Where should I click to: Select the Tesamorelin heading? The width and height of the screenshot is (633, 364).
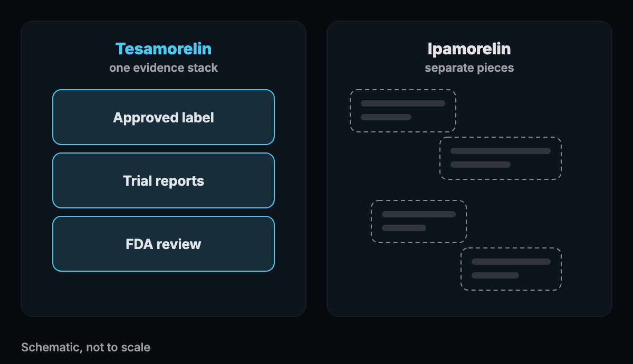click(x=164, y=49)
